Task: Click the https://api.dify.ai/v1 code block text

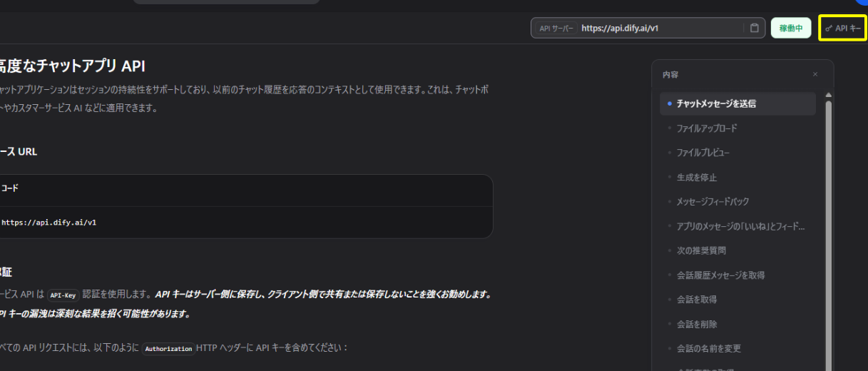Action: 48,223
